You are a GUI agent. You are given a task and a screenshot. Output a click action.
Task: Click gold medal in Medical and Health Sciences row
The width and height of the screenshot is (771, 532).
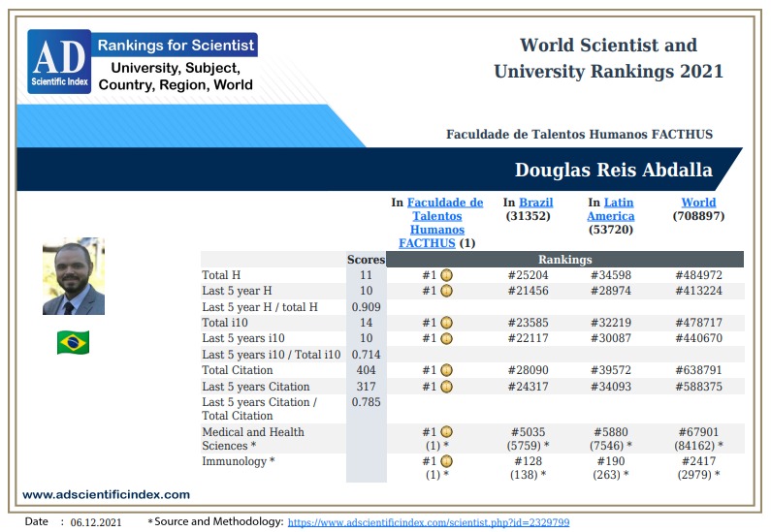(x=446, y=432)
